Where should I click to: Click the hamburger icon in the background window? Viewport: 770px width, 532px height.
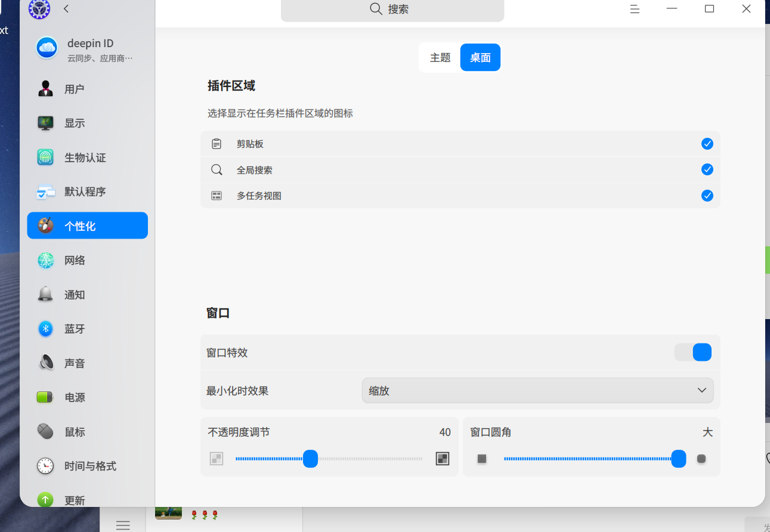(123, 525)
